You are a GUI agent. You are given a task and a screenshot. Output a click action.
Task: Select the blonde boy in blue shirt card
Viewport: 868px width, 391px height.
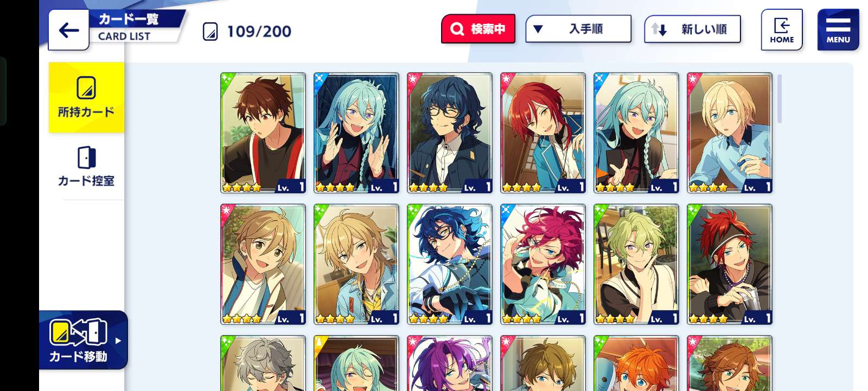(730, 133)
